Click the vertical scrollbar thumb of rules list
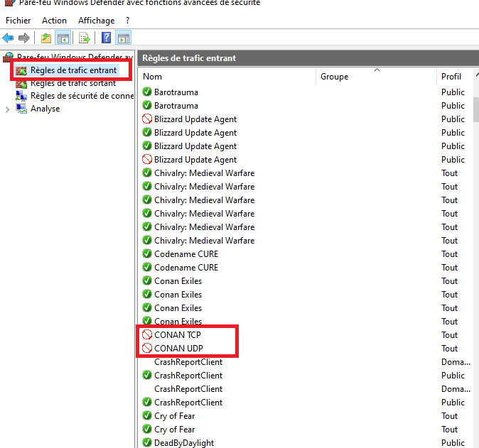Viewport: 479px width, 448px height. coord(476,109)
